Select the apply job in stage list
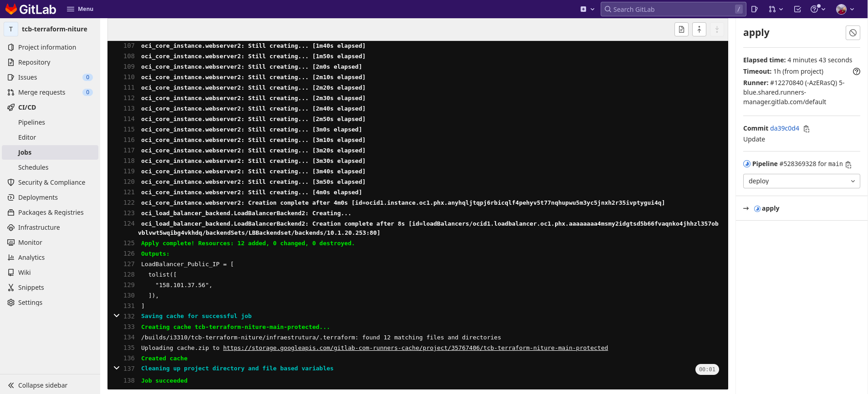The width and height of the screenshot is (868, 394). pyautogui.click(x=771, y=208)
